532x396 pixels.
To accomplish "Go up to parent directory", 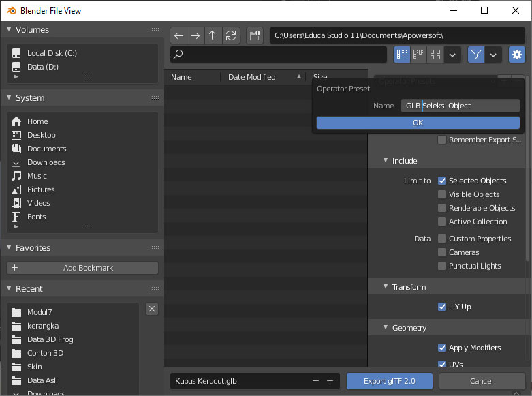I will click(x=213, y=35).
